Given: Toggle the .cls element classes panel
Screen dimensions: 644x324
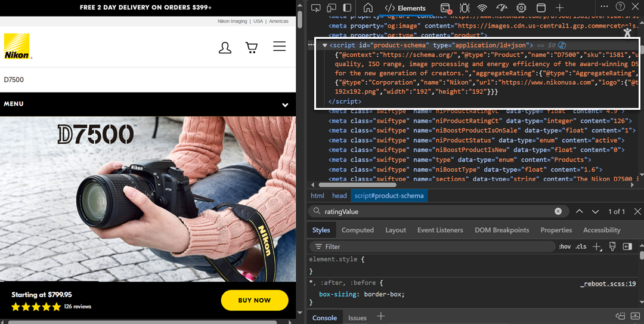Looking at the screenshot, I should (581, 246).
